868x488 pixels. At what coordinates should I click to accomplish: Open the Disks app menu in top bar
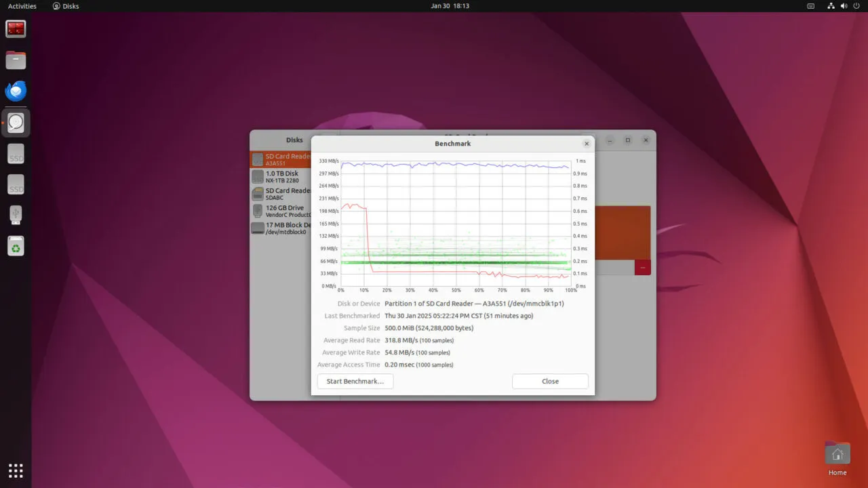66,6
